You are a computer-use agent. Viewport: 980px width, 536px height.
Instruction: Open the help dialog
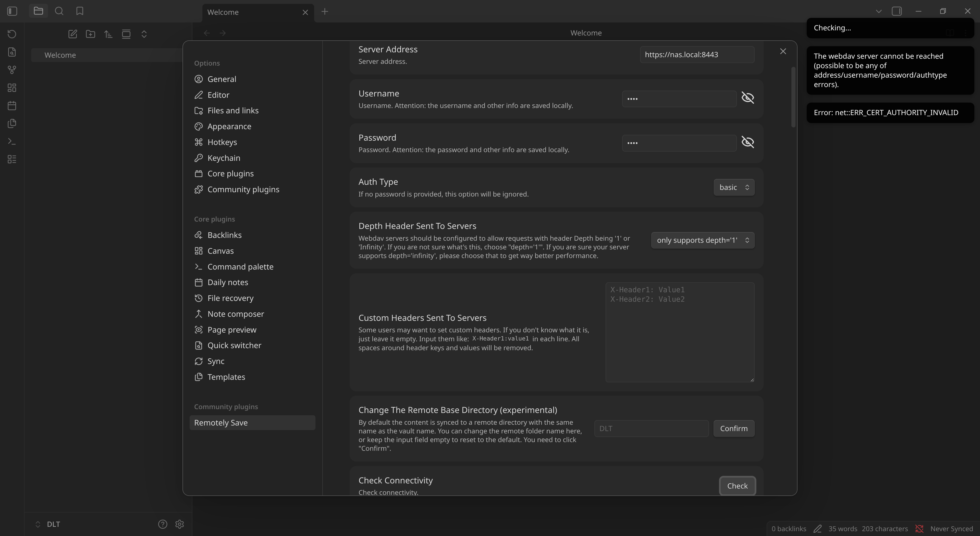[163, 524]
